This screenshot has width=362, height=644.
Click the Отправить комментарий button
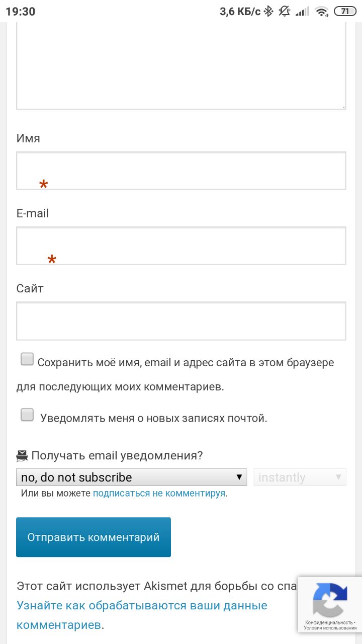94,537
